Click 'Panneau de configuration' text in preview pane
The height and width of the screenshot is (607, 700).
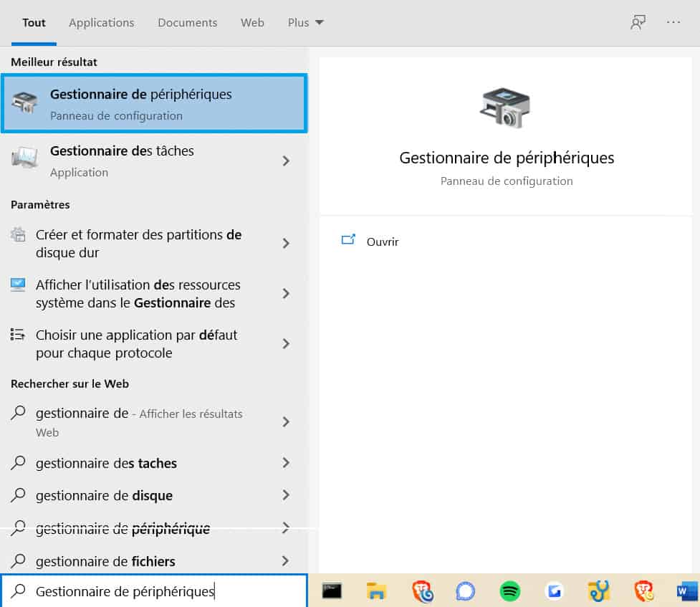point(507,181)
